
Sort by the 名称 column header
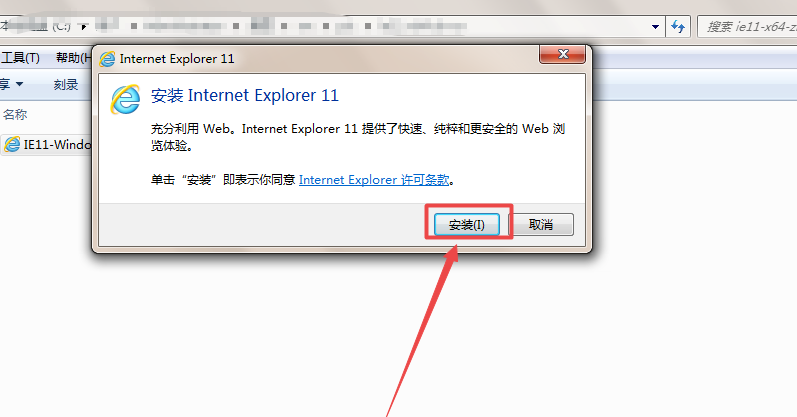pyautogui.click(x=15, y=115)
